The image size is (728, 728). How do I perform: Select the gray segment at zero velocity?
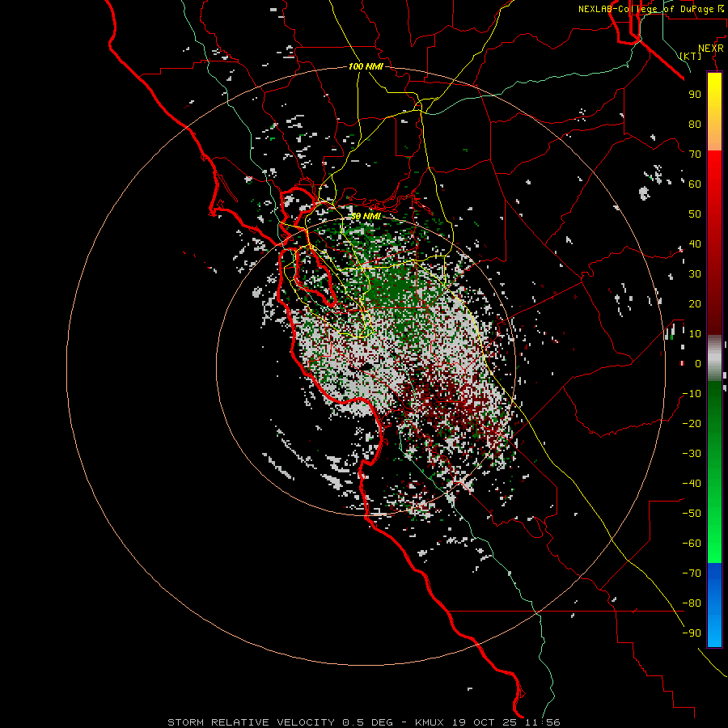[714, 360]
